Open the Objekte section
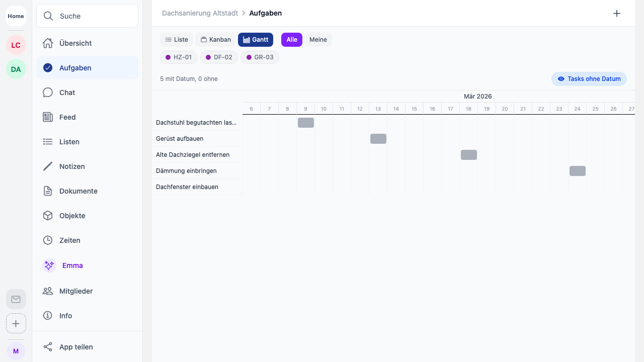The height and width of the screenshot is (362, 644). pyautogui.click(x=72, y=216)
